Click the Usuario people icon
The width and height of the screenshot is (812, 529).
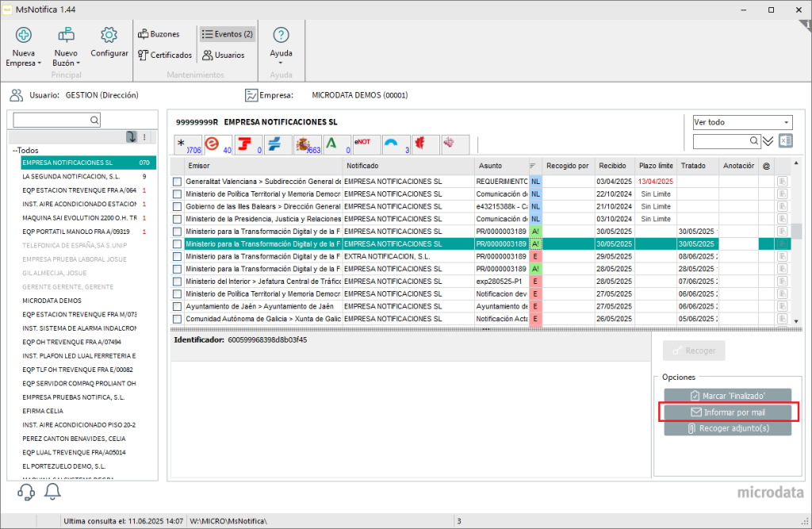(17, 95)
